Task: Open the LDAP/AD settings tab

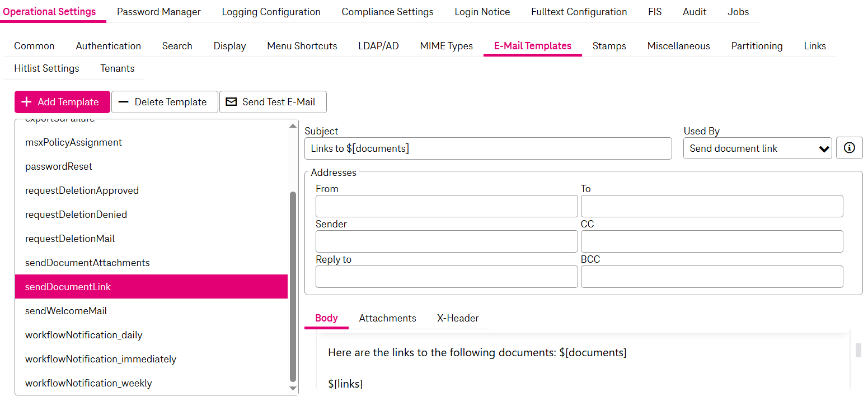Action: coord(378,46)
